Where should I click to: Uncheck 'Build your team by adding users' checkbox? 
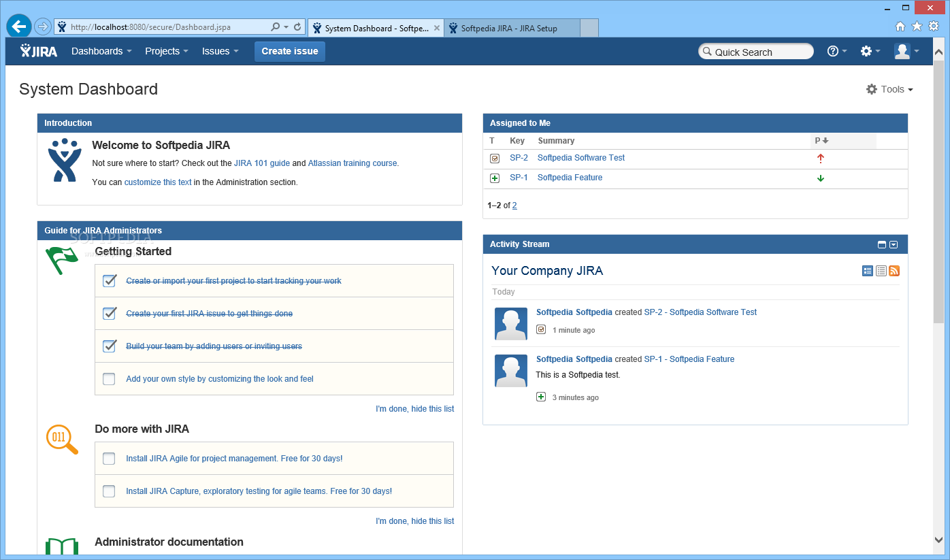click(x=109, y=346)
